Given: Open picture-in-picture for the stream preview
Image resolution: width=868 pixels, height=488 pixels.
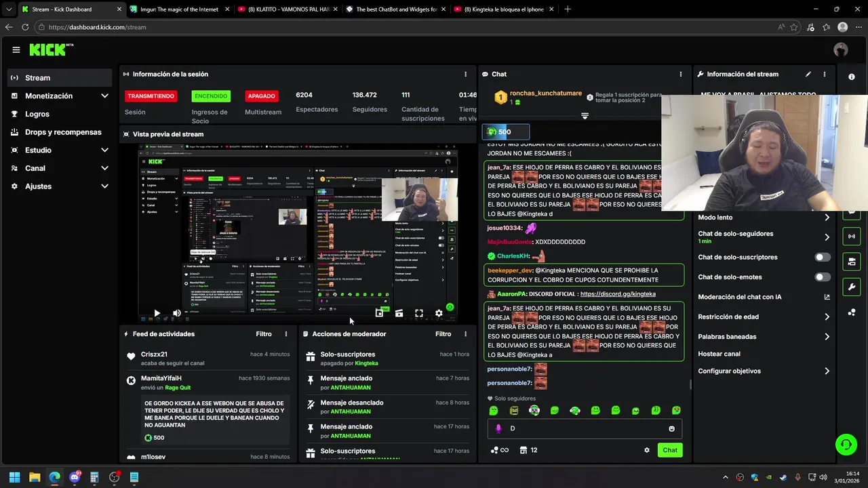Looking at the screenshot, I should [x=379, y=313].
